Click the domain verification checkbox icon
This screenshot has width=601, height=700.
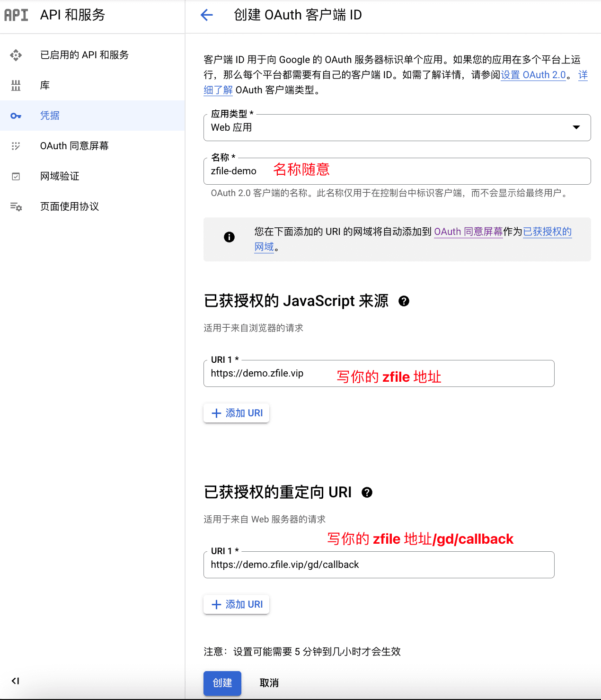16,176
